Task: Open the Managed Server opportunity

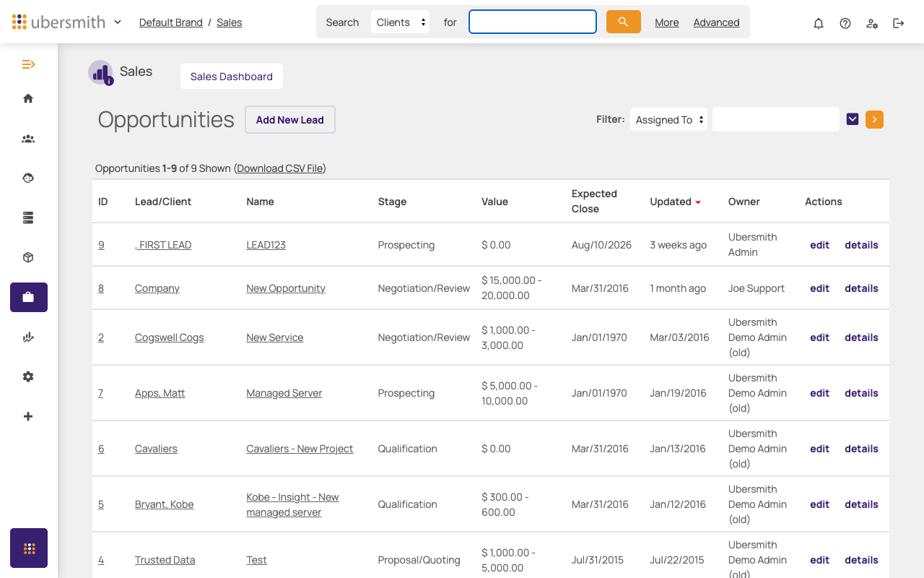Action: point(284,393)
